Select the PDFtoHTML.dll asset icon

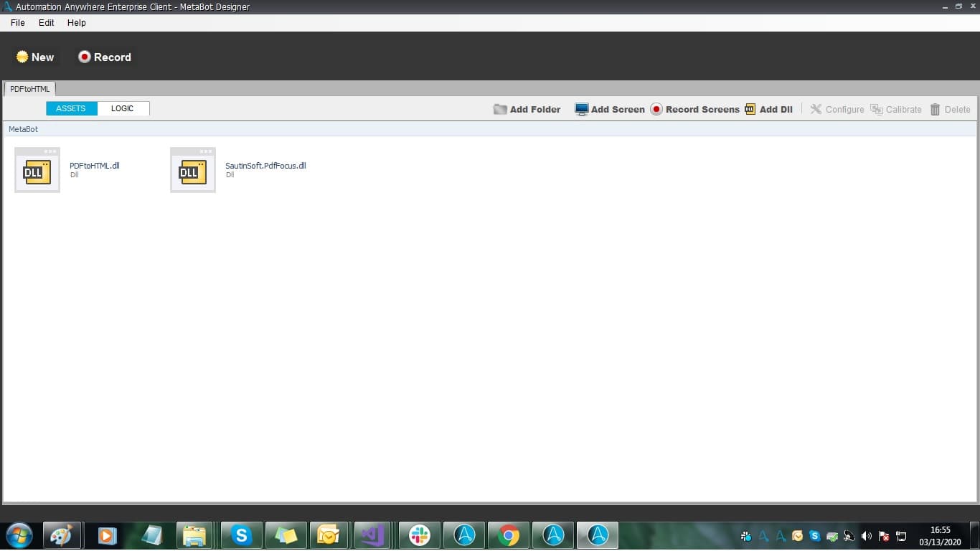tap(37, 170)
